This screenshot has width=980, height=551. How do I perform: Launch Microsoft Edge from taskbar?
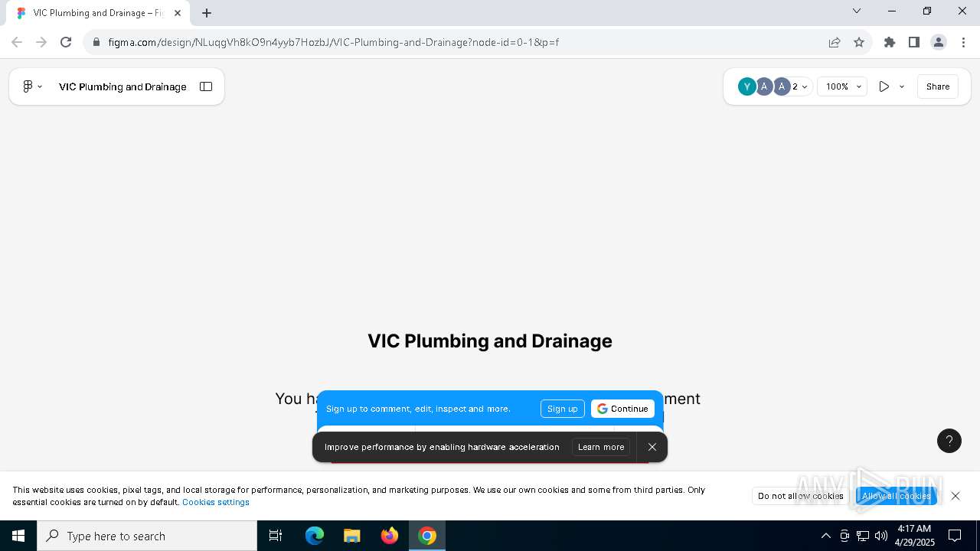coord(315,536)
